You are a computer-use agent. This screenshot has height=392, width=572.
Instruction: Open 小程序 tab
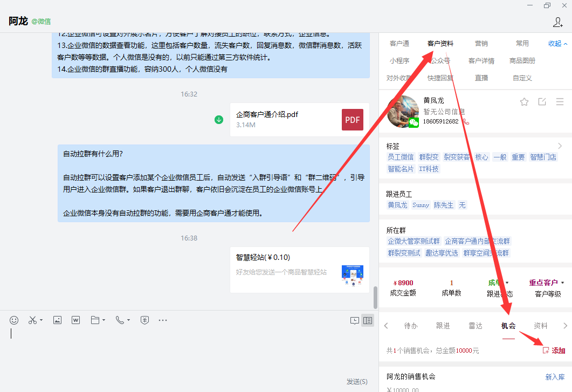coord(399,60)
